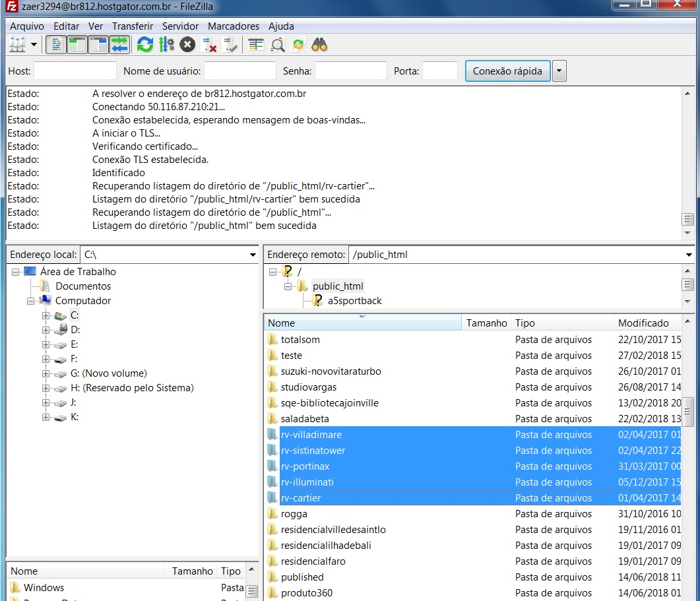
Task: Expand the C: drive node
Action: [x=46, y=316]
